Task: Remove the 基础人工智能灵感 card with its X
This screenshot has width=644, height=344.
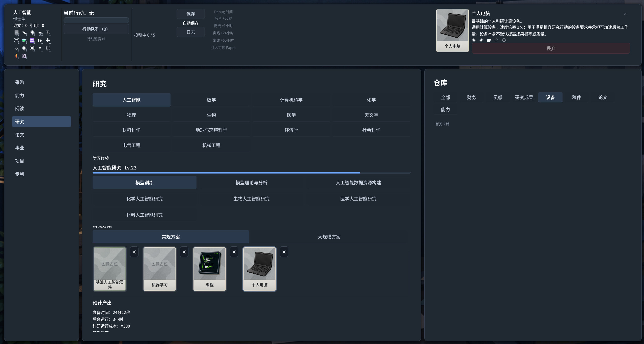Action: pos(134,252)
